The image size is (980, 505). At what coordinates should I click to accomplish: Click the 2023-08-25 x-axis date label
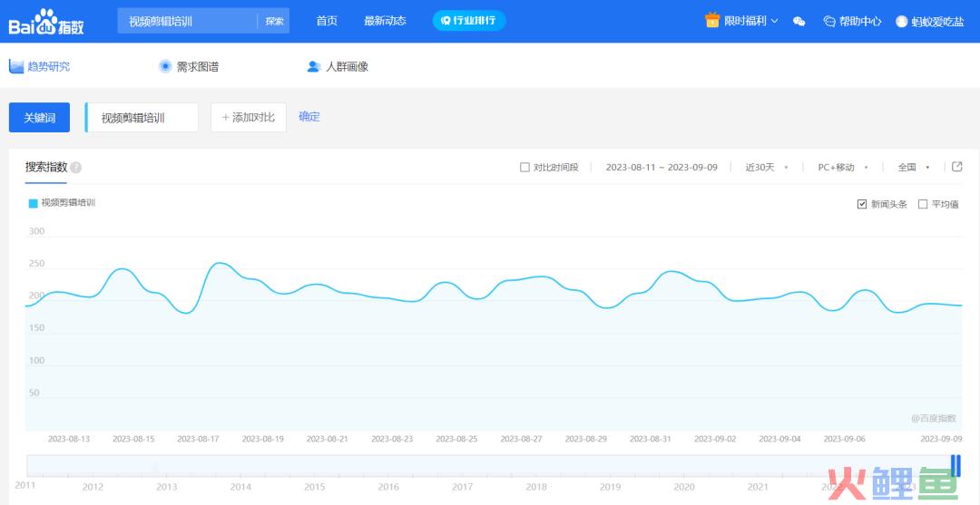tap(456, 439)
